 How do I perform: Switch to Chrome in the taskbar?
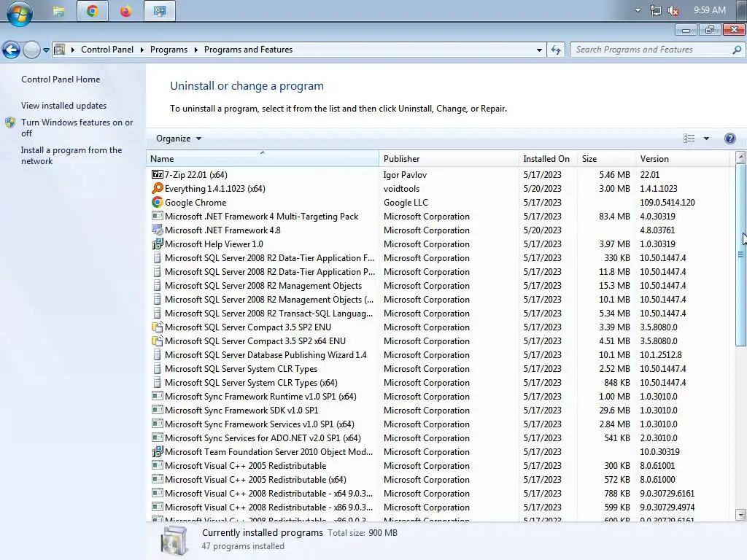click(93, 11)
